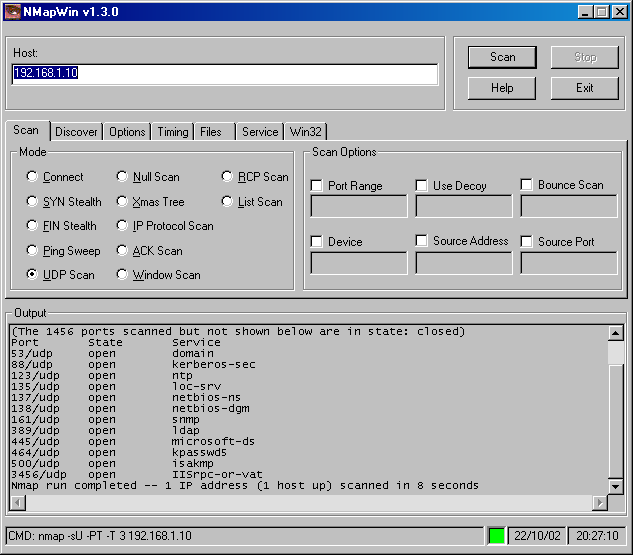Viewport: 633px width, 555px height.
Task: Open the Win32 tab
Action: click(306, 132)
